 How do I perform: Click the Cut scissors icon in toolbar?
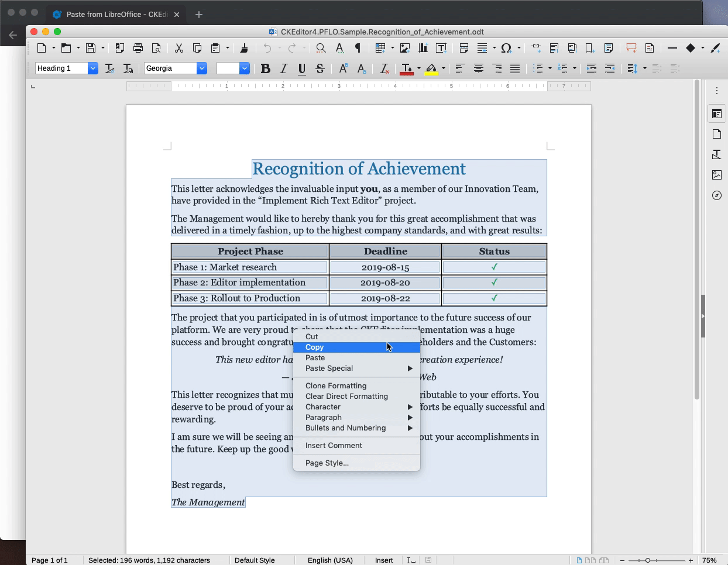(x=179, y=48)
